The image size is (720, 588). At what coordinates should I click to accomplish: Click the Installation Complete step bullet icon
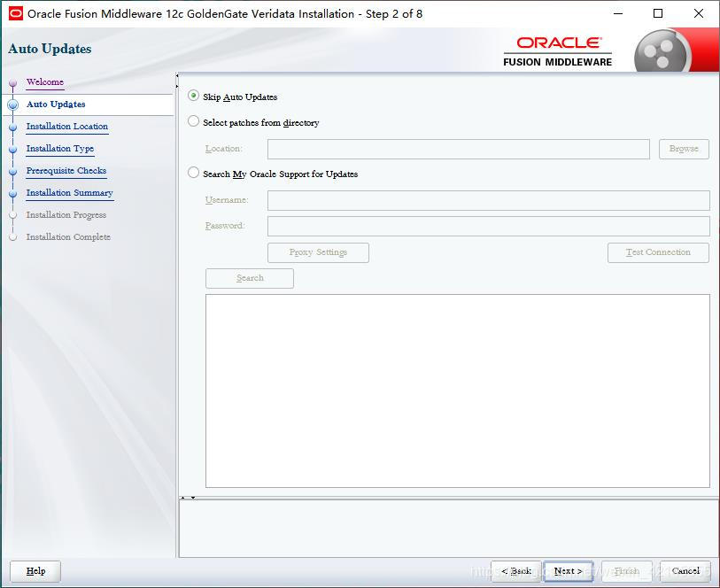click(13, 237)
